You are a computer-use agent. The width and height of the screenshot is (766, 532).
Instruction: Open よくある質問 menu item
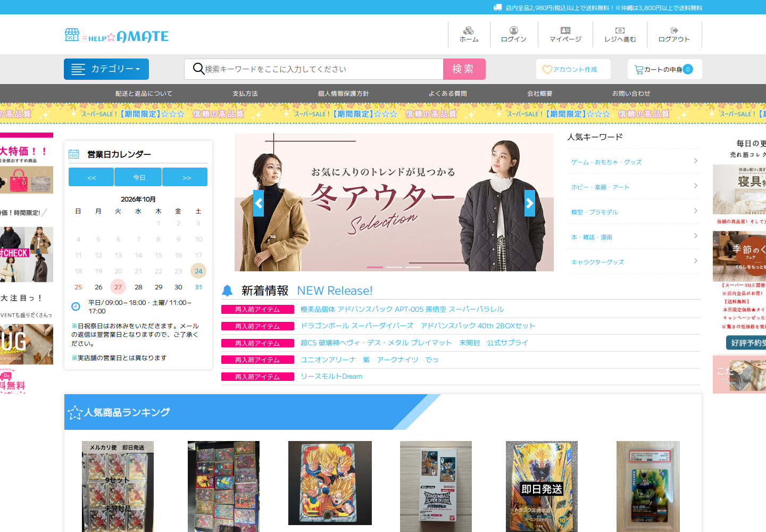click(x=448, y=94)
